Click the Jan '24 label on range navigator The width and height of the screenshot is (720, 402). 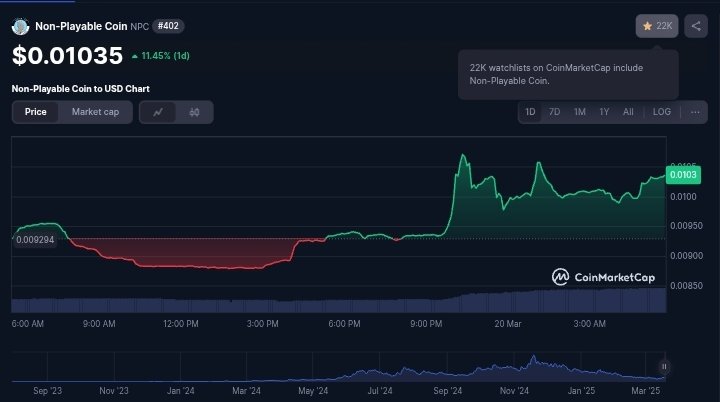(x=180, y=391)
